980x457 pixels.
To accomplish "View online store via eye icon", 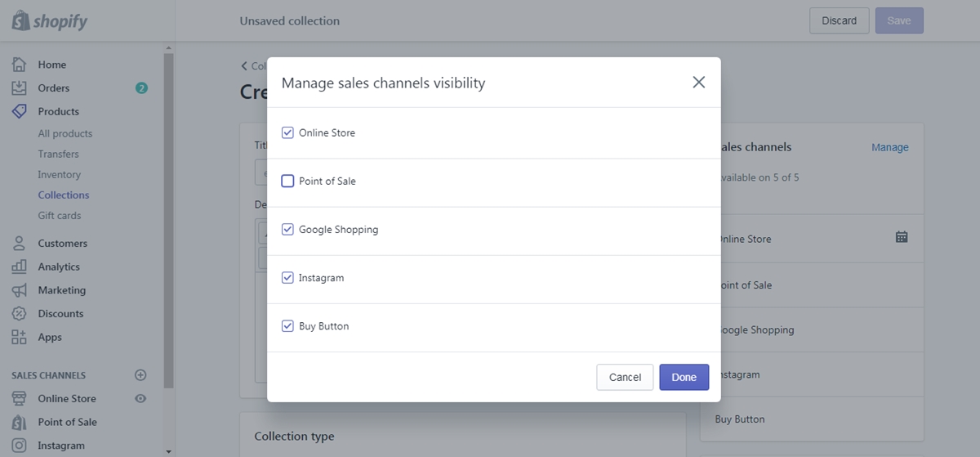I will [140, 398].
